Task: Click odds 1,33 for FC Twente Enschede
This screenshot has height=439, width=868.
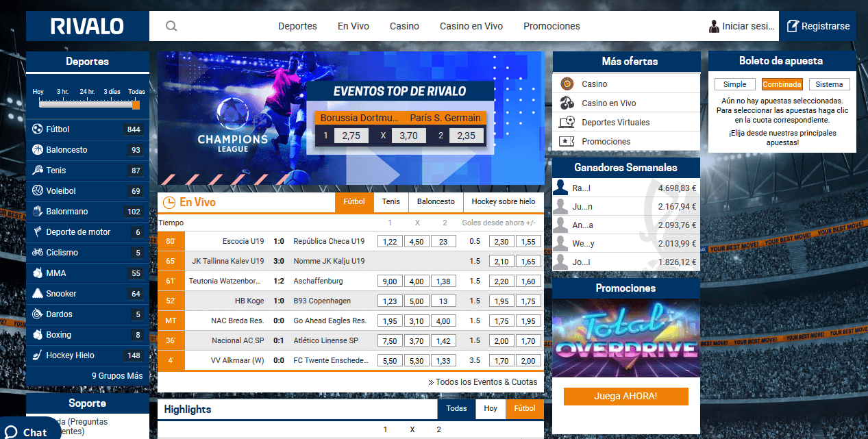Action: [x=443, y=360]
